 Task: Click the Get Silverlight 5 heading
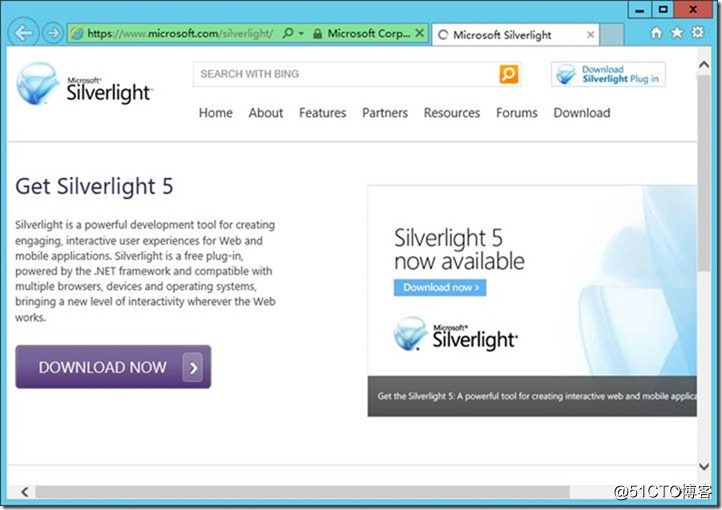click(94, 186)
